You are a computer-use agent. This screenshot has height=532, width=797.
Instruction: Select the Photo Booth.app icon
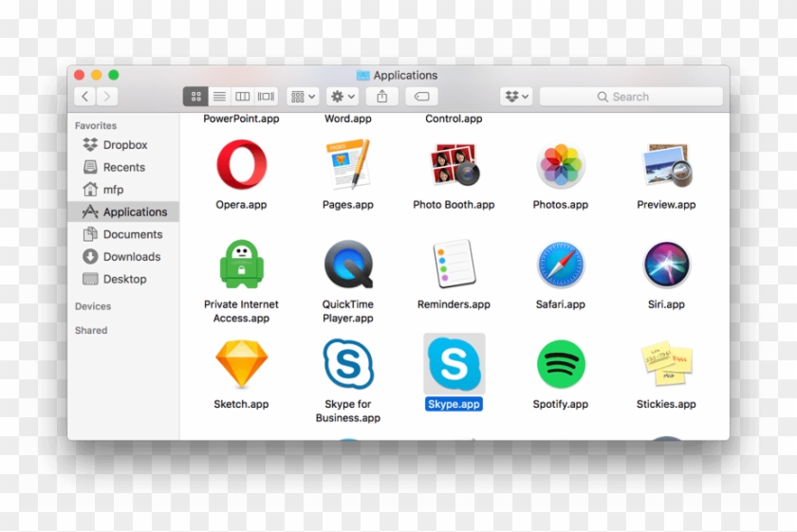pos(454,165)
